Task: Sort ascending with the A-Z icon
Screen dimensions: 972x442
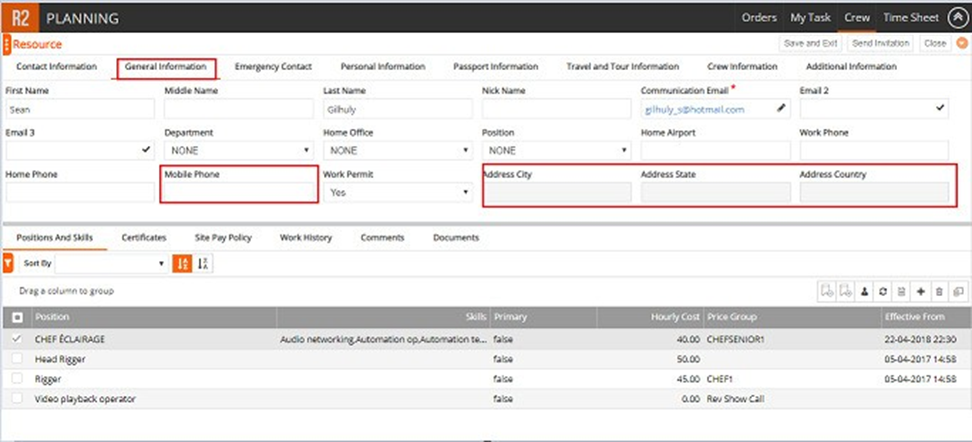Action: coord(183,263)
